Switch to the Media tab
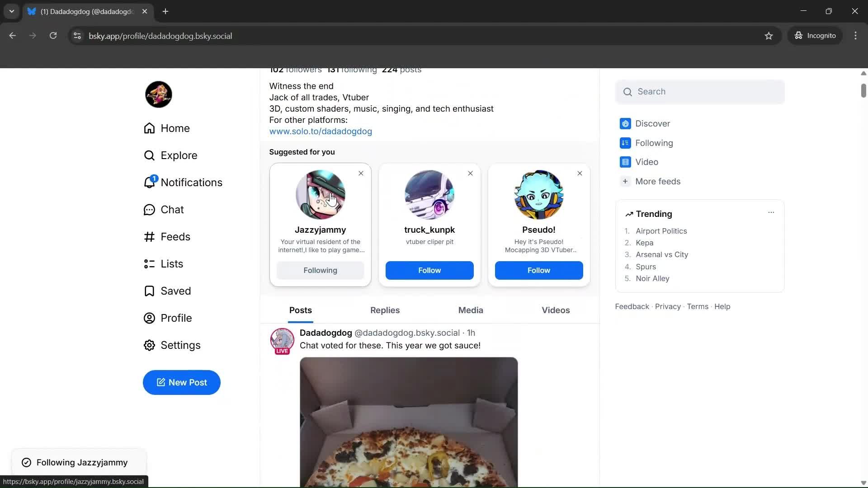 [x=470, y=310]
